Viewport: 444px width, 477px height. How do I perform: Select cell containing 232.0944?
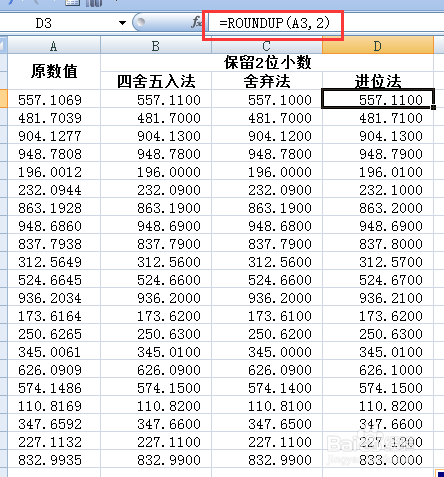pyautogui.click(x=54, y=190)
